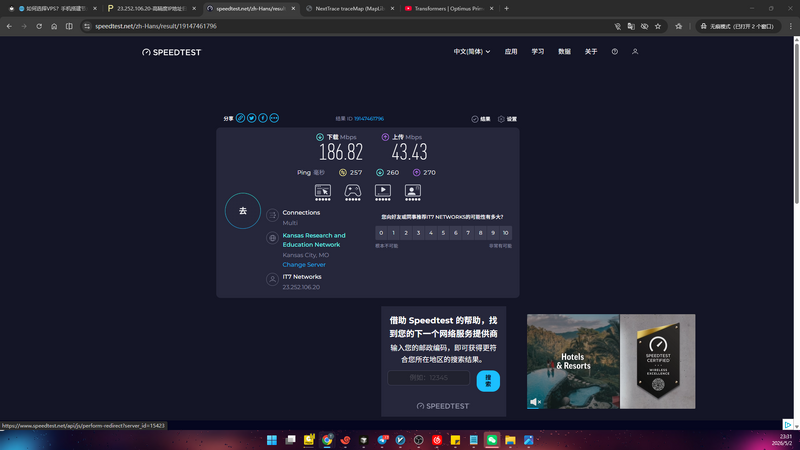Open the 数据 data menu

[x=564, y=52]
